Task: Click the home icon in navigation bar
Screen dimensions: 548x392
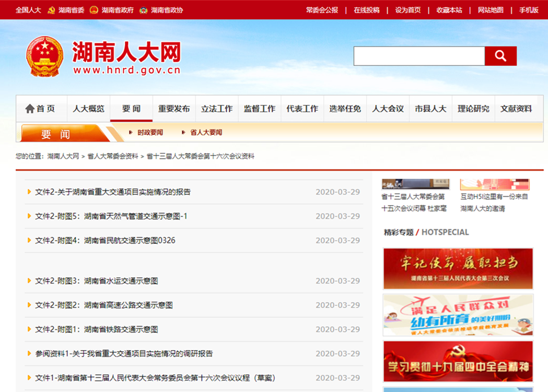Action: [30, 109]
